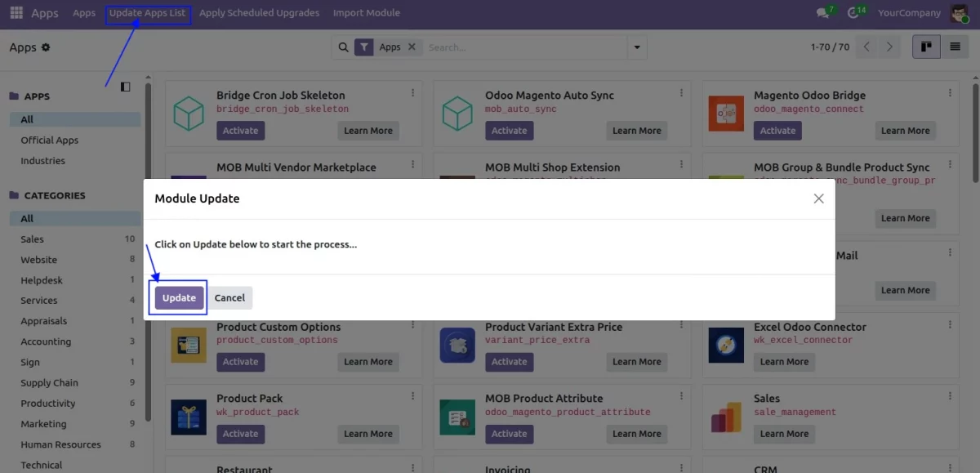
Task: Select All under APPS section
Action: [75, 119]
